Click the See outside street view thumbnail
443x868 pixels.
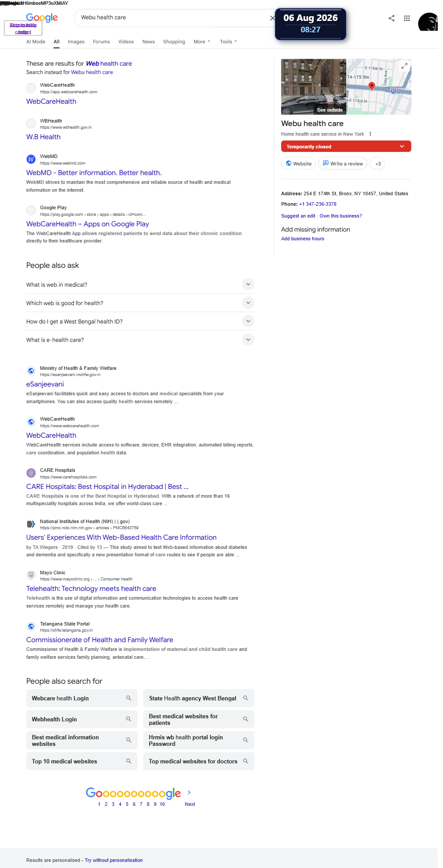(x=313, y=87)
